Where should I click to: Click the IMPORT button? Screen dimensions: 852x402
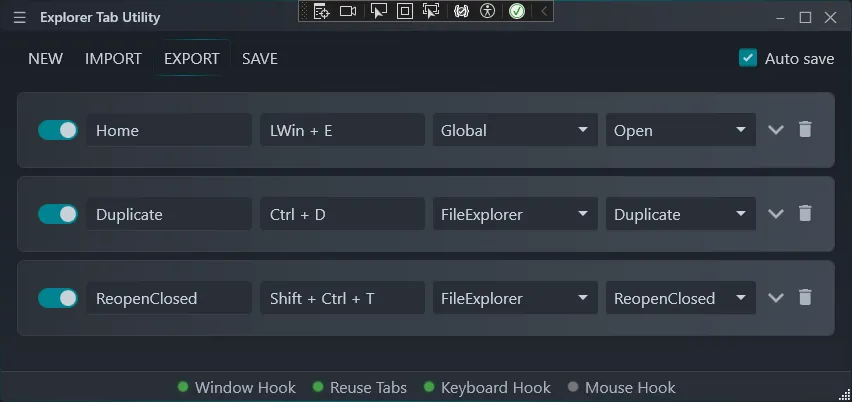[x=113, y=59]
